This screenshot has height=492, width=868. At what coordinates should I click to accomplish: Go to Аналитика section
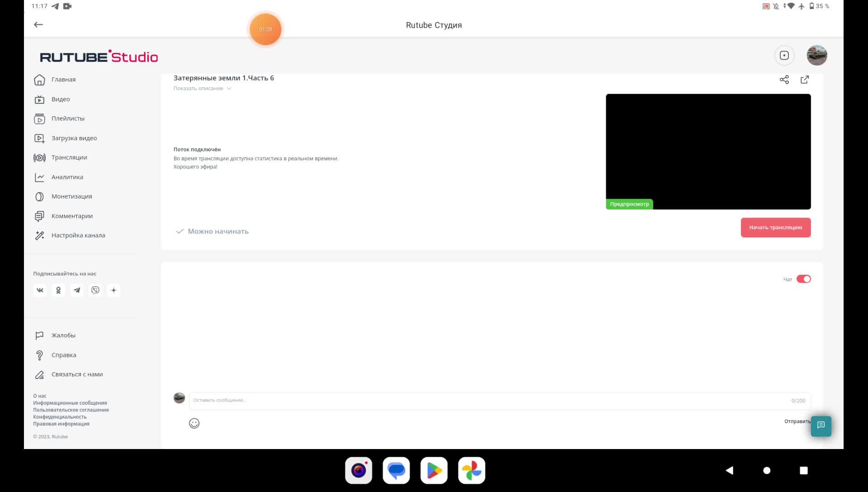[x=67, y=177]
